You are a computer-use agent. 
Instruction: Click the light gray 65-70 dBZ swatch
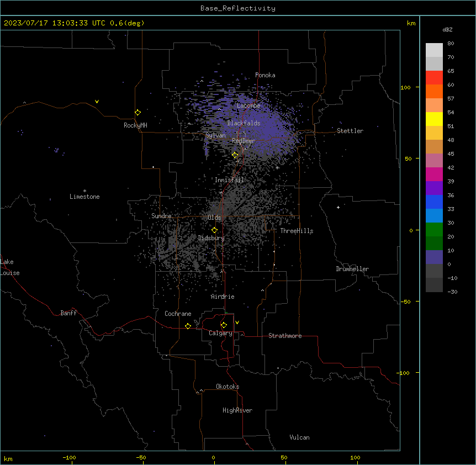tap(434, 64)
